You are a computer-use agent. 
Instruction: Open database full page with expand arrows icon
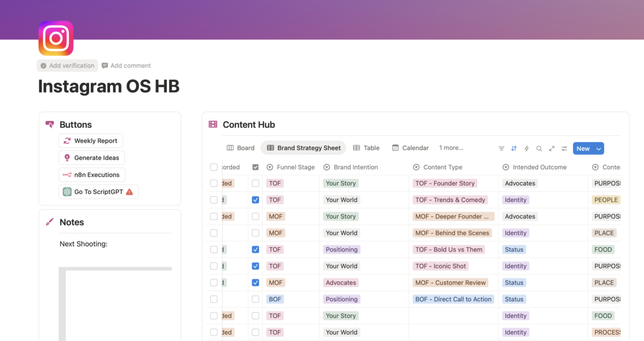click(x=552, y=149)
